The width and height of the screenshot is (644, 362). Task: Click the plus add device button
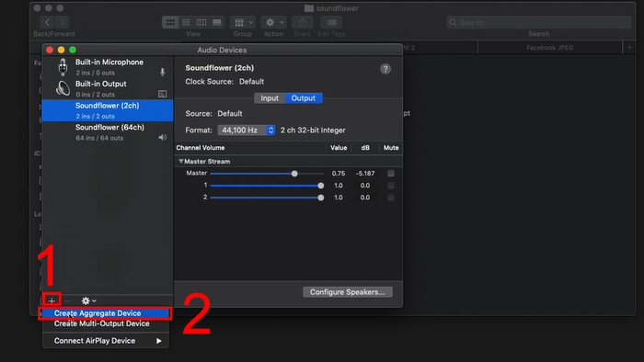tap(52, 300)
